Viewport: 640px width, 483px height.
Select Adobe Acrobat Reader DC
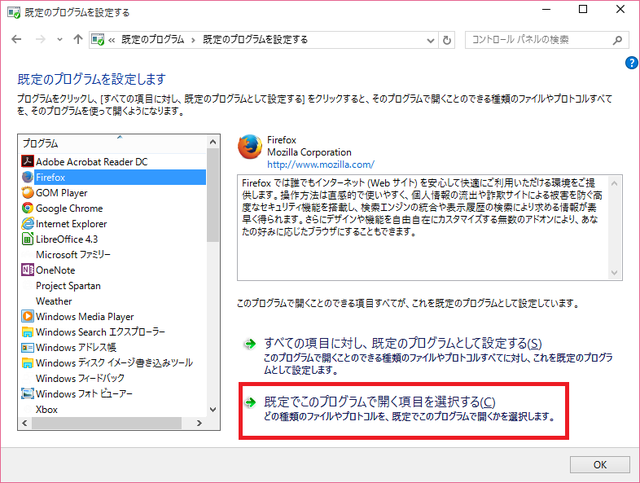tap(91, 162)
